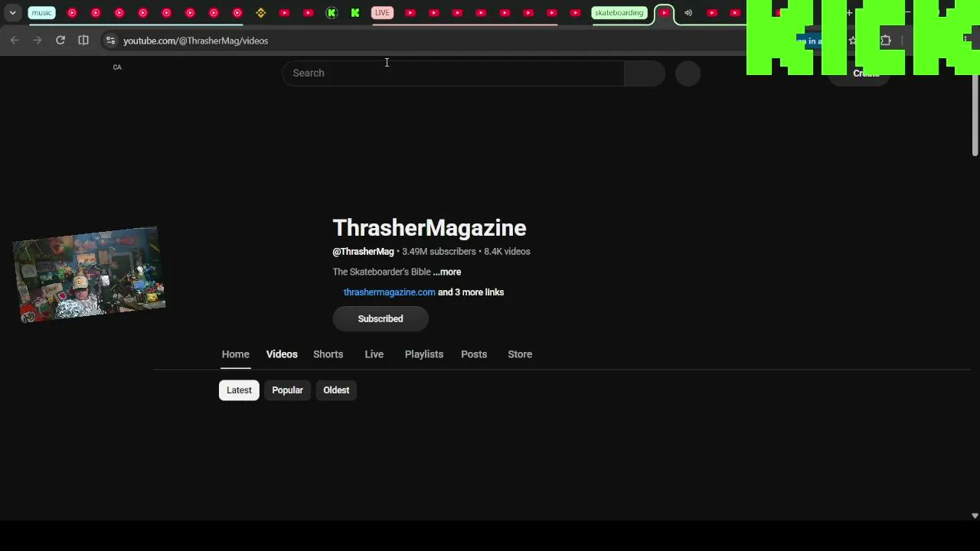Open the Shorts tab
This screenshot has width=980, height=551.
pyautogui.click(x=328, y=354)
